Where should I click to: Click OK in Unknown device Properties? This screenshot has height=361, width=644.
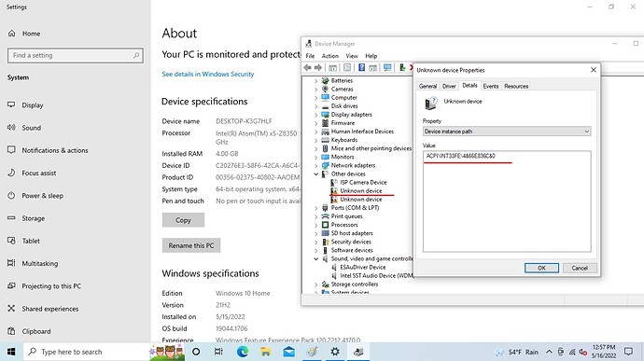[541, 268]
